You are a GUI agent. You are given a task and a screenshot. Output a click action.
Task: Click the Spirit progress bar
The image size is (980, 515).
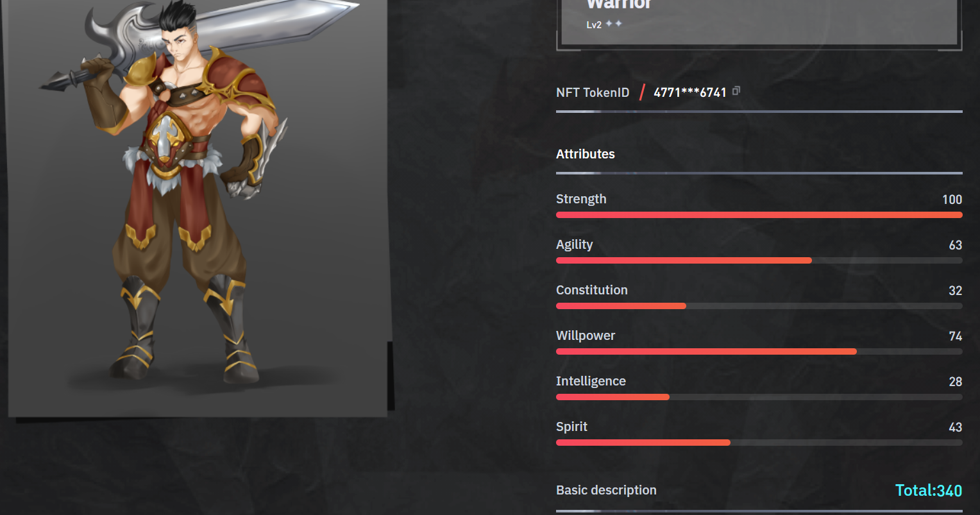click(x=759, y=443)
